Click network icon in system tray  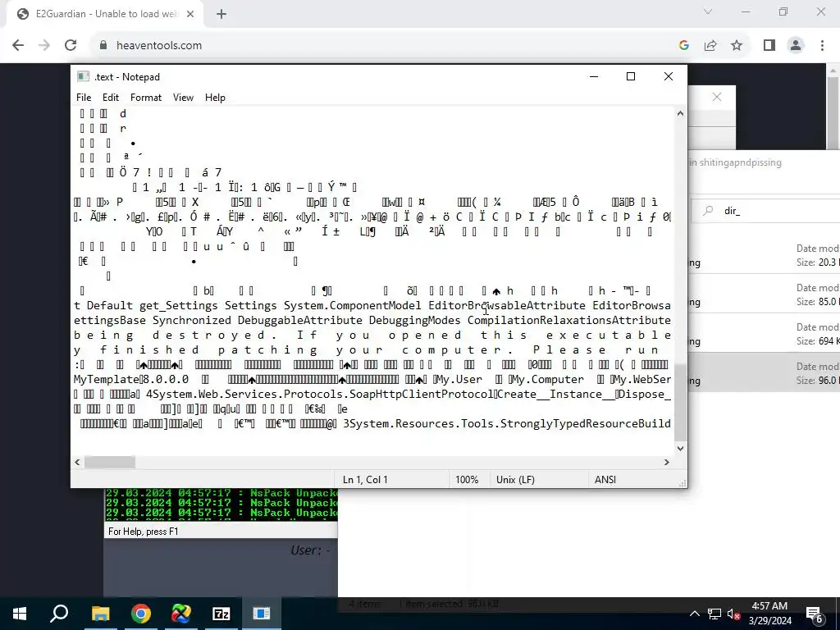pyautogui.click(x=714, y=614)
